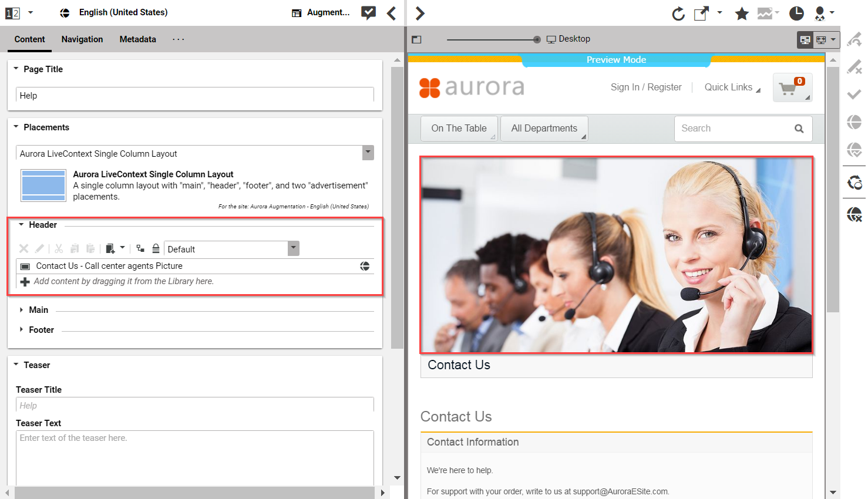Withdraw content using the globe-with-x icon
The image size is (868, 499).
(854, 214)
